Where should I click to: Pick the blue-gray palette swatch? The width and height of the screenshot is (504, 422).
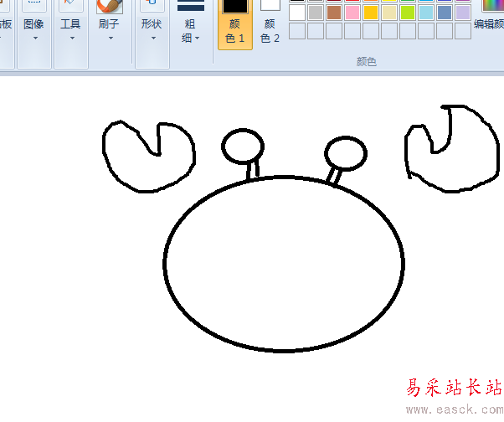tap(445, 13)
